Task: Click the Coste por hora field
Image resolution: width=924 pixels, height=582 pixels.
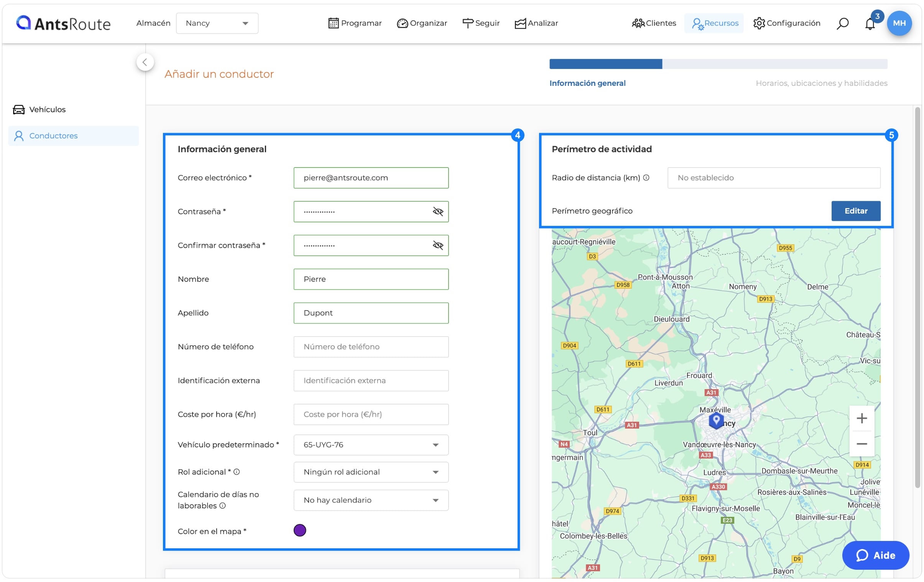Action: tap(371, 414)
